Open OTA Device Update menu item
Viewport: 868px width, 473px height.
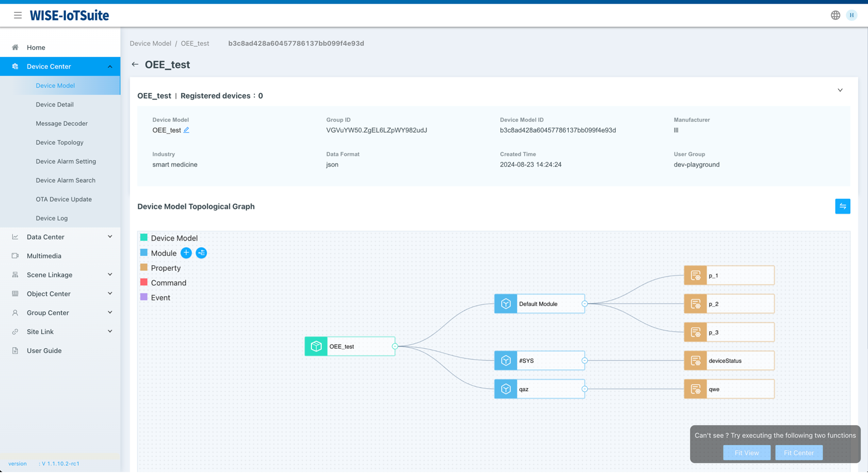coord(60,199)
